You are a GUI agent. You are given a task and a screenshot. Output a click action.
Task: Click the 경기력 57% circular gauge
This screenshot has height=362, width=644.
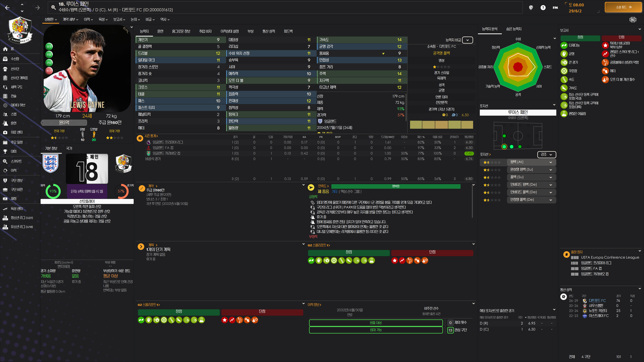[121, 191]
